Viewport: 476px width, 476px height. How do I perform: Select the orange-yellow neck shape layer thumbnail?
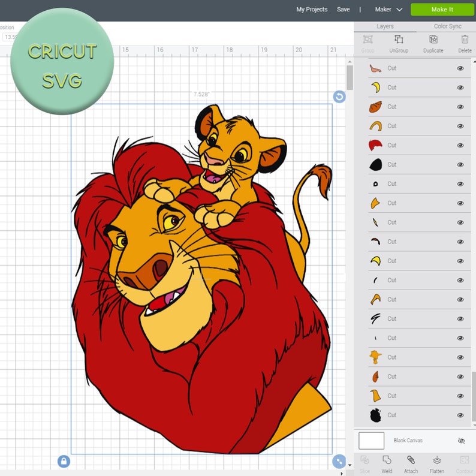[375, 396]
